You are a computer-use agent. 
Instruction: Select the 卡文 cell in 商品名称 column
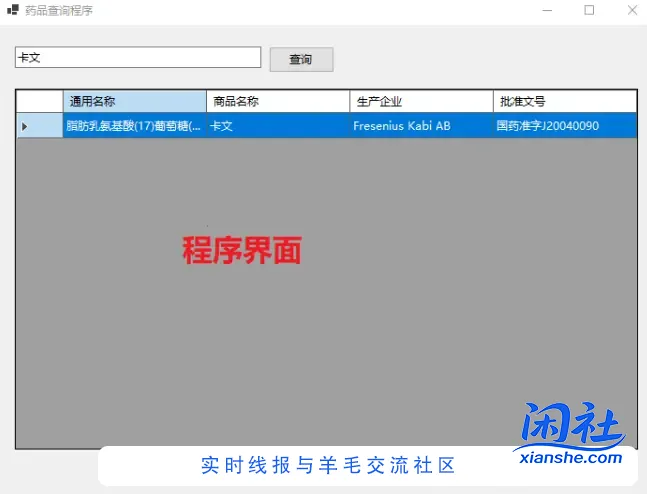(x=278, y=126)
